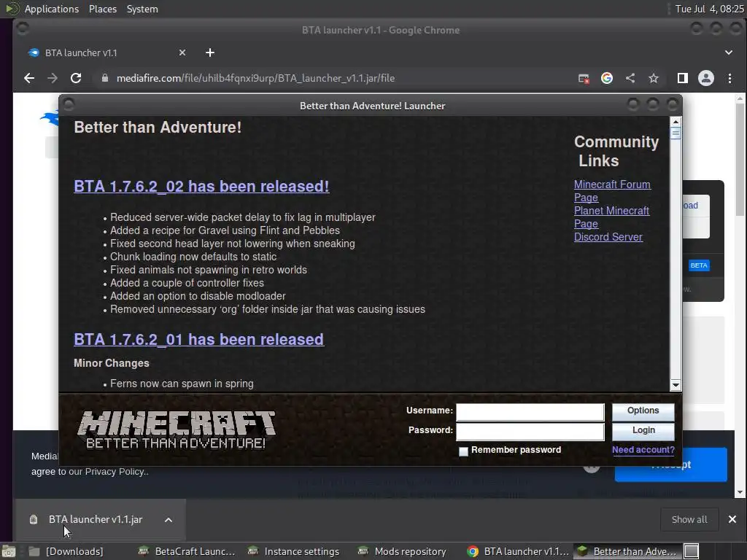Expand download options chevron for the jar
Viewport: 747px width, 560px height.
[169, 520]
